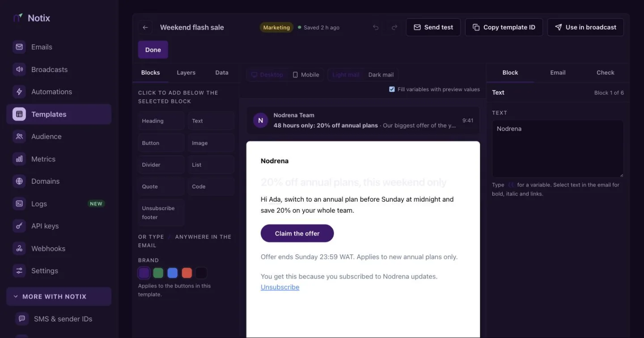Viewport: 644px width, 338px height.
Task: Open Automations via its lightning icon
Action: 19,92
